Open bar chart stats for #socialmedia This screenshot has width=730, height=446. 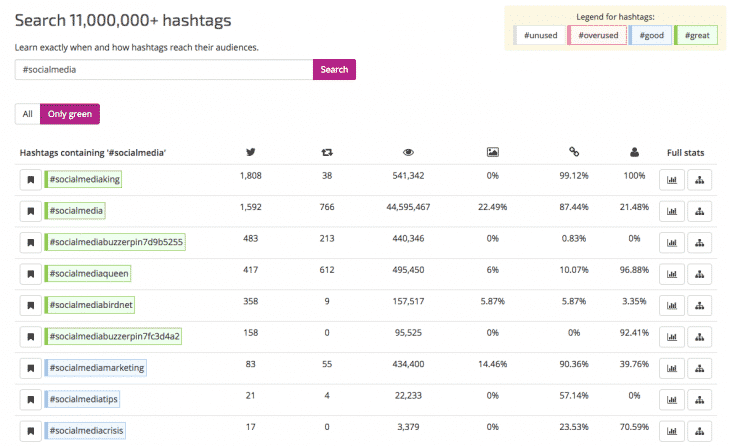671,211
